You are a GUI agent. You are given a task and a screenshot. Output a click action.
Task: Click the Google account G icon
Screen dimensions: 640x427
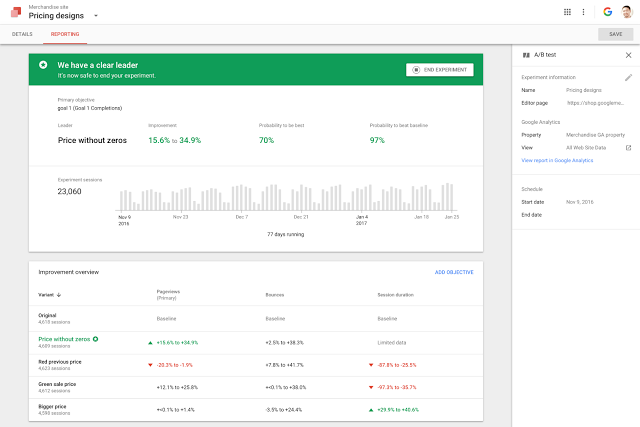(607, 12)
